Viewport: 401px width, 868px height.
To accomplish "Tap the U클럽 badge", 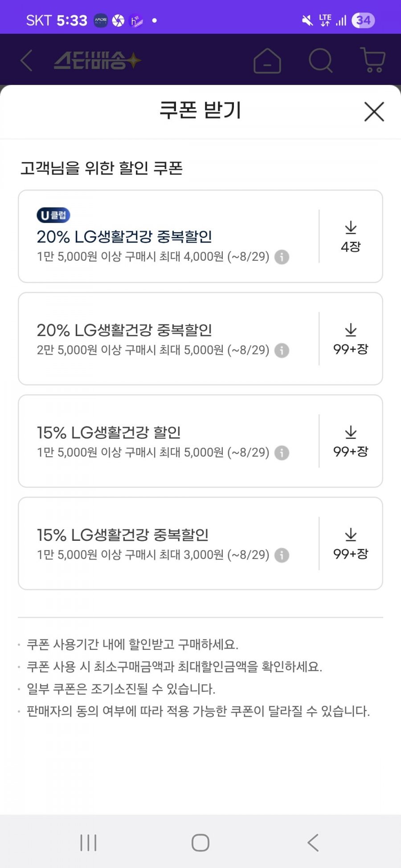I will tap(53, 215).
